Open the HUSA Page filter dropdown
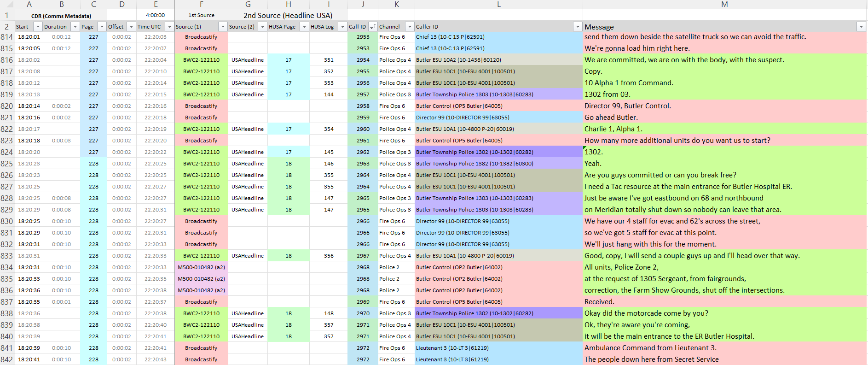Screen dimensions: 868x365 click(304, 27)
